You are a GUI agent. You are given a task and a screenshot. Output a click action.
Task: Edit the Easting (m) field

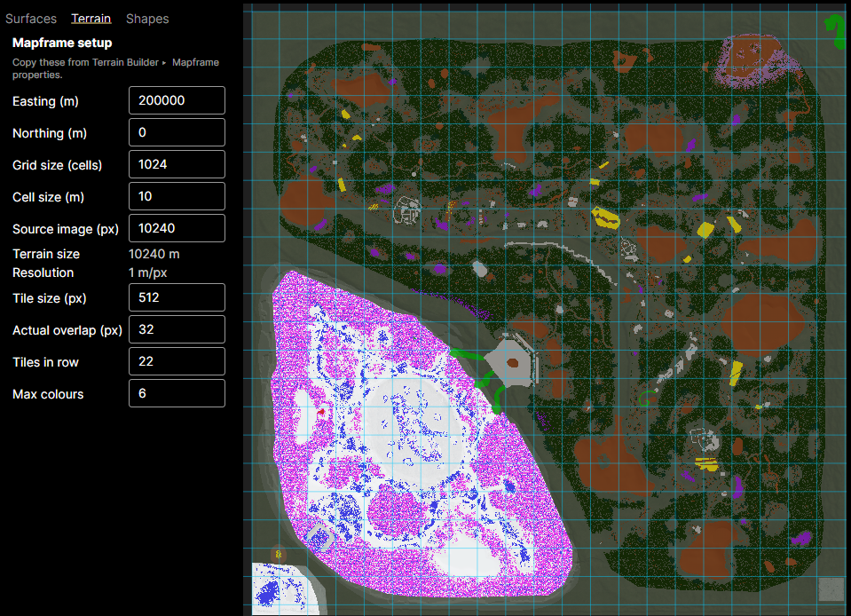pos(177,100)
